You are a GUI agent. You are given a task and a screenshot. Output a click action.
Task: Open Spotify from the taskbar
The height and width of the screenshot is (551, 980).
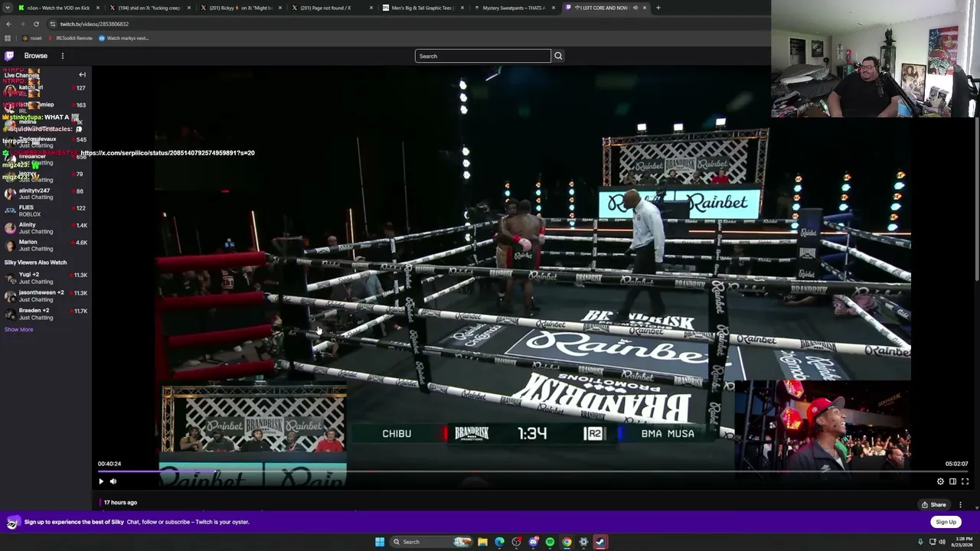click(x=550, y=542)
